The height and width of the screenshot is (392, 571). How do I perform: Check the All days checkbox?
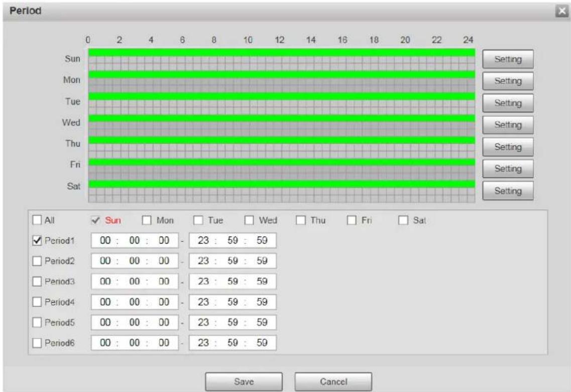click(x=37, y=220)
